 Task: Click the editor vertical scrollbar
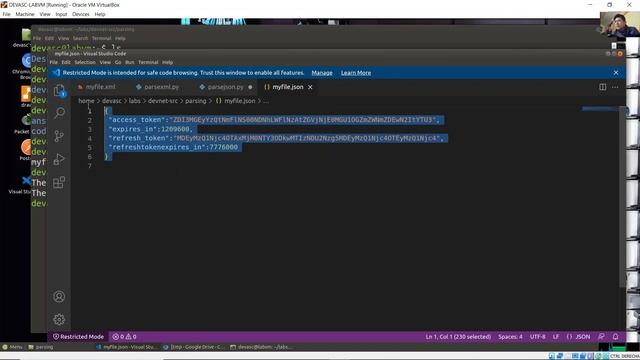coord(622,196)
